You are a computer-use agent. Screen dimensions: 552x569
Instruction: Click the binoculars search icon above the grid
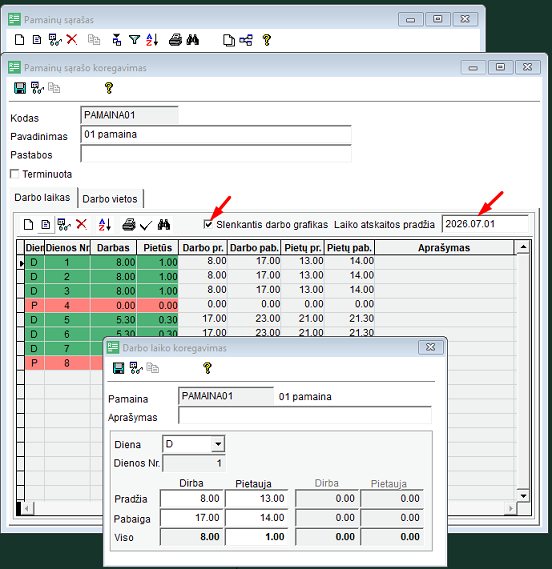(164, 225)
